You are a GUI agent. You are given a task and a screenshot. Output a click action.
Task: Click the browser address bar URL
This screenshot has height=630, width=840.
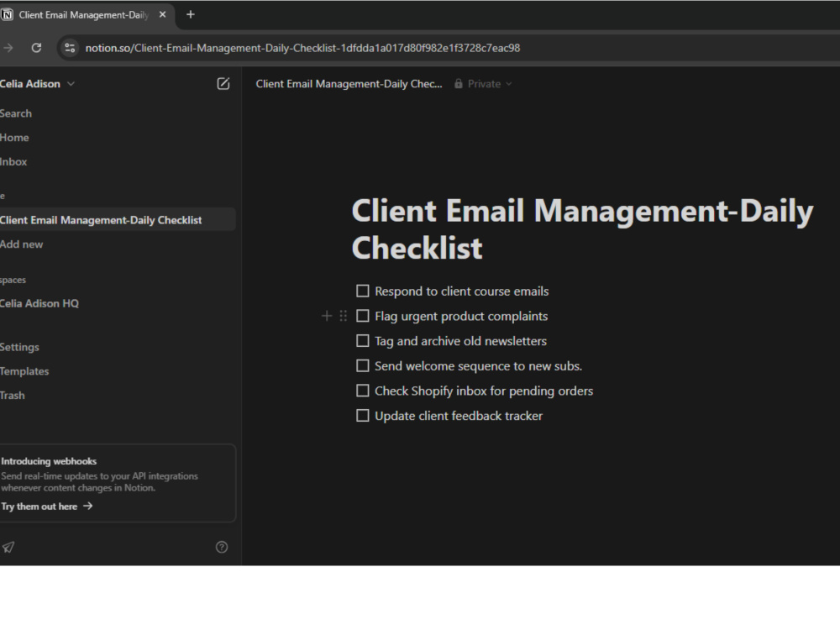(302, 48)
